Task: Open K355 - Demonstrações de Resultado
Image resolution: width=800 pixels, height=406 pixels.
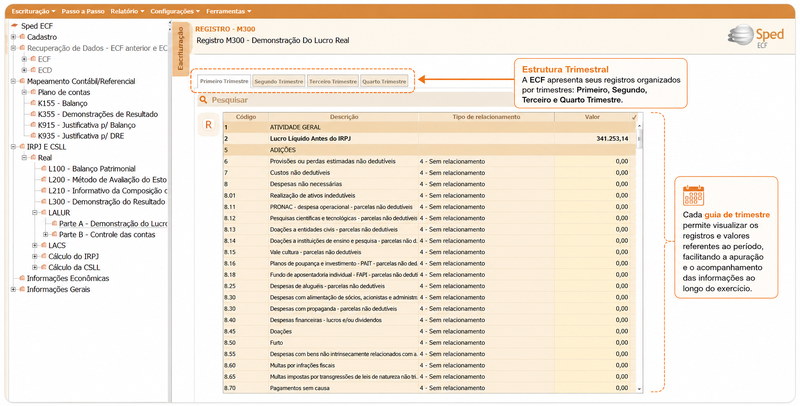Action: [x=97, y=114]
